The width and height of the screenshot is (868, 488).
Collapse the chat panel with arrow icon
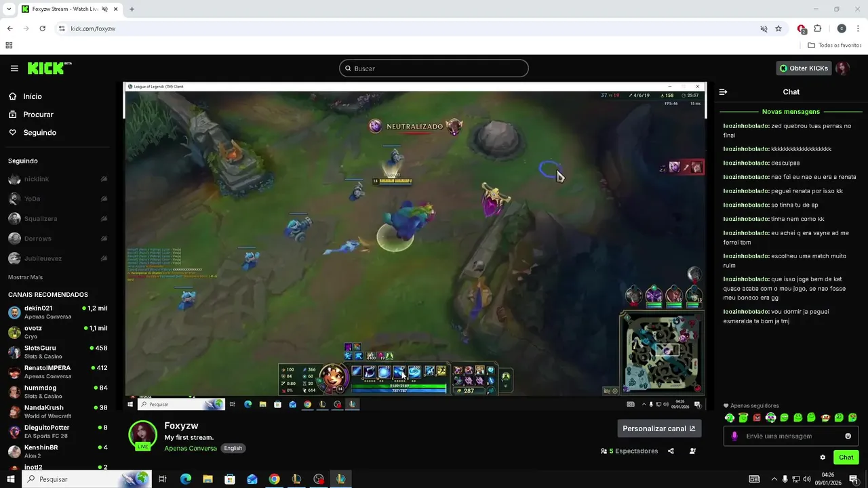coord(724,91)
